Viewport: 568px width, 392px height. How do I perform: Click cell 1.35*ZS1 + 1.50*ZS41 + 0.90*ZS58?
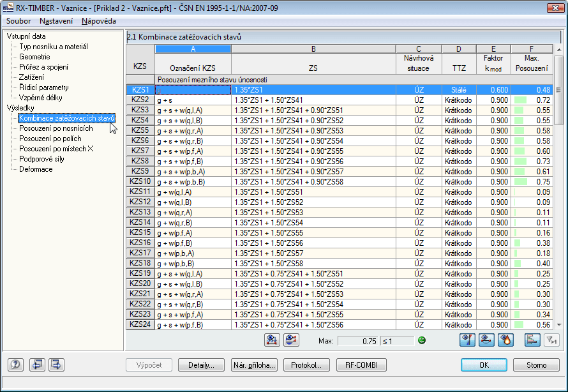[x=314, y=181]
